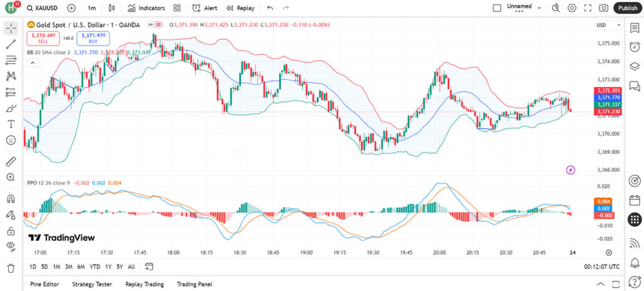
Task: Select the Trend Line drawing tool
Action: pos(11,45)
